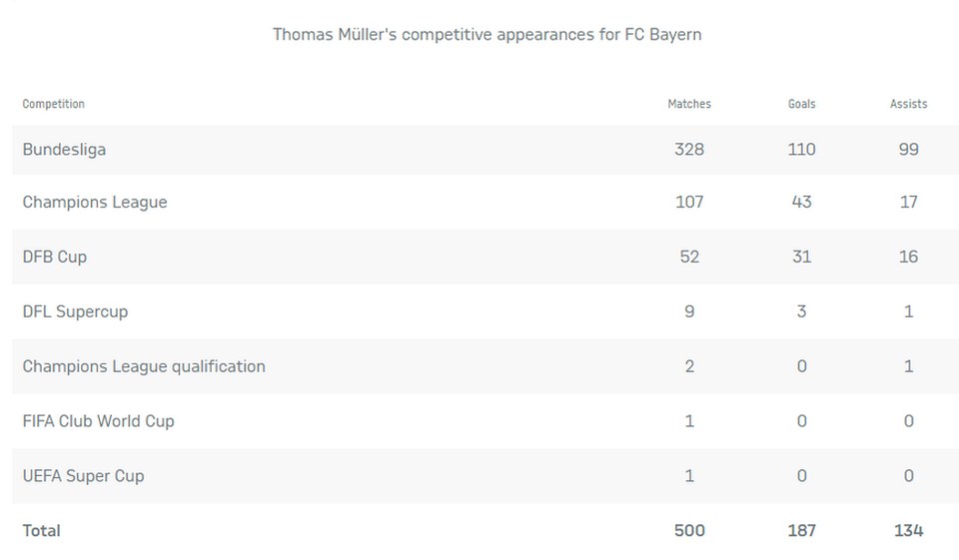Click the Competition column header

[x=54, y=104]
